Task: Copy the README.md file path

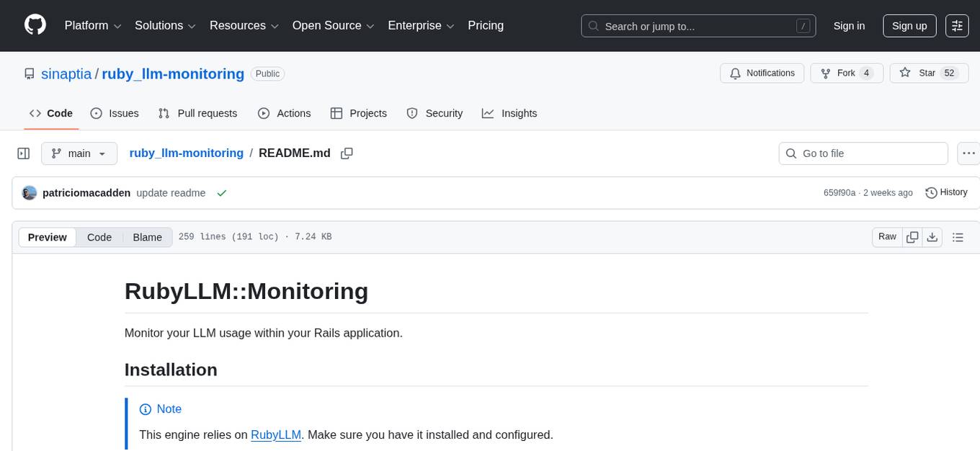Action: point(347,153)
